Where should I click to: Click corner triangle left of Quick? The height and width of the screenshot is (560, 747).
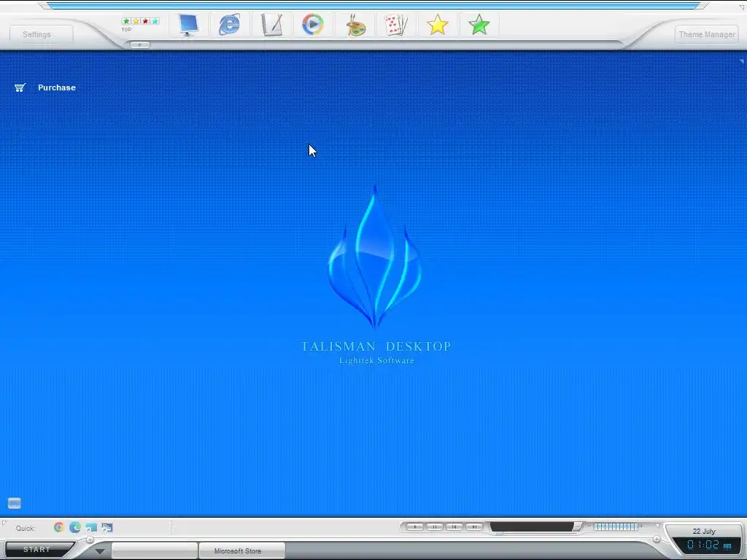[x=4, y=524]
